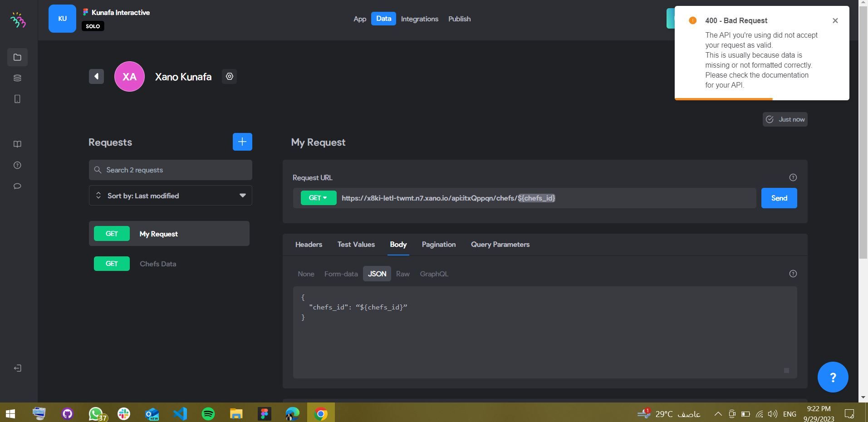This screenshot has height=422, width=868.
Task: Open the chat bubble sidebar icon
Action: [17, 186]
